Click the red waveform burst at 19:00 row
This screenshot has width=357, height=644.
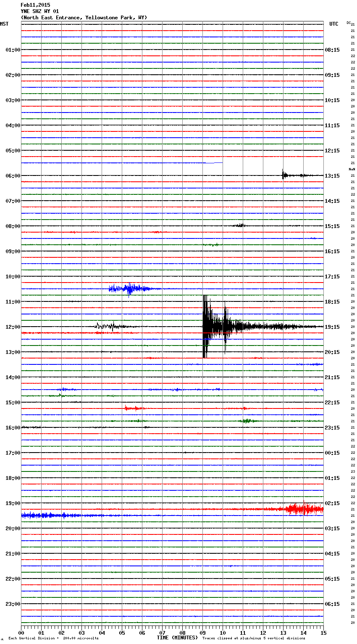point(304,509)
